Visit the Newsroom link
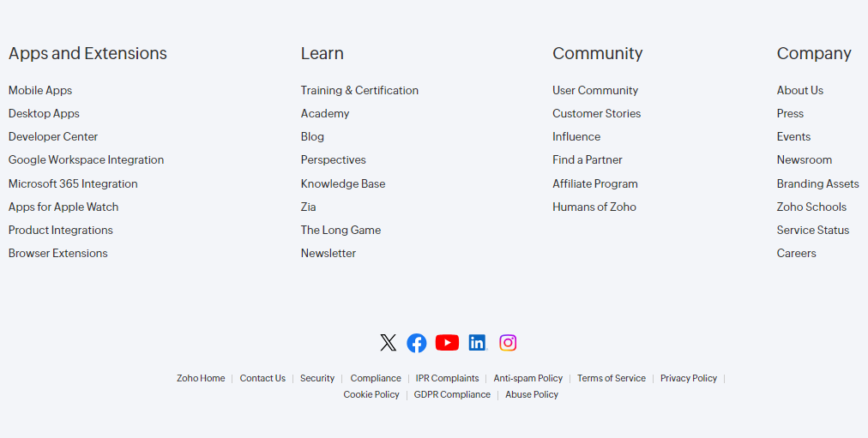This screenshot has width=868, height=438. 805,159
